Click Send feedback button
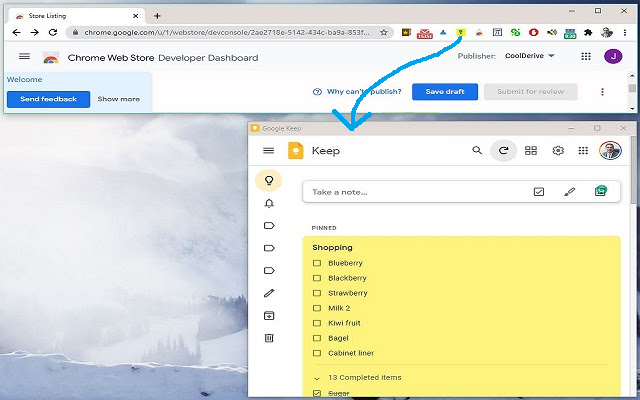 pyautogui.click(x=49, y=99)
